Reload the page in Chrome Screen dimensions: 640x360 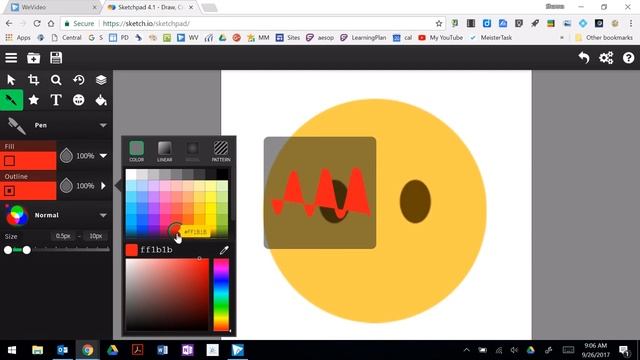[37, 23]
